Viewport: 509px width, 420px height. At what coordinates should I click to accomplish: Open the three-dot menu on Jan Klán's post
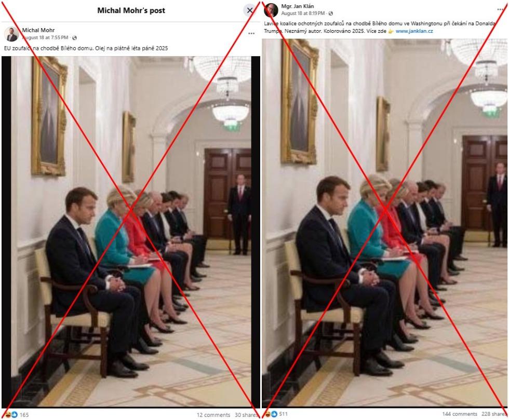pos(500,9)
